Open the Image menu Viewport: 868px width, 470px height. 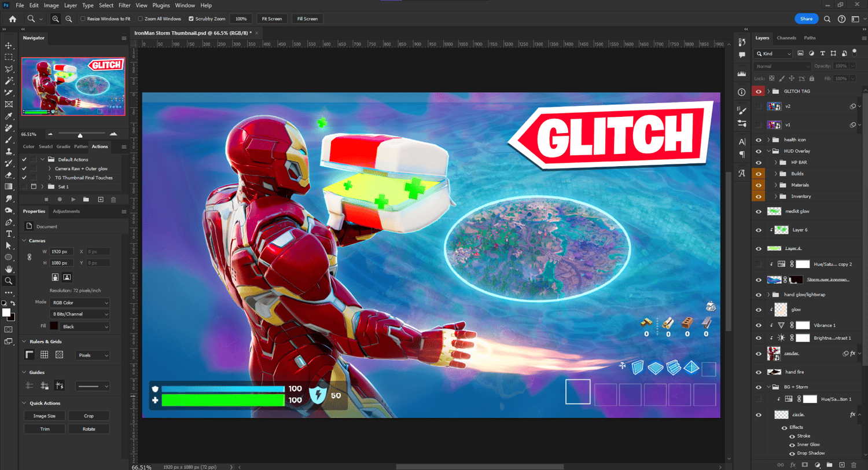52,5
